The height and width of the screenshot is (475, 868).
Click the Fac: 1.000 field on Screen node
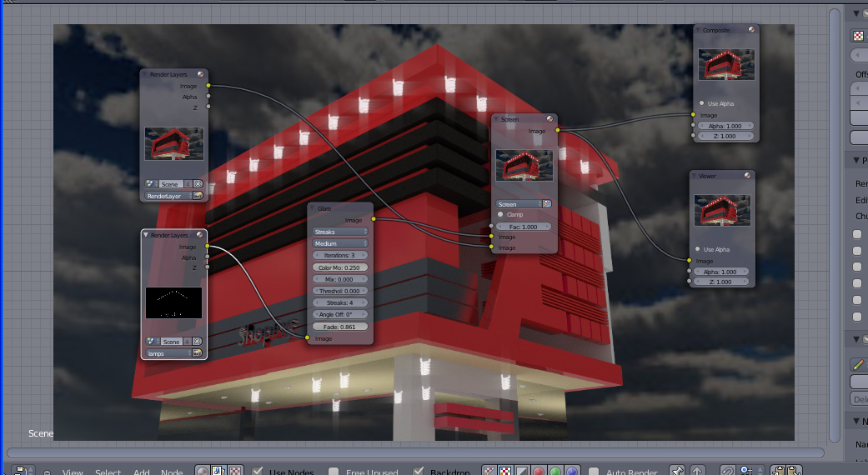[524, 226]
